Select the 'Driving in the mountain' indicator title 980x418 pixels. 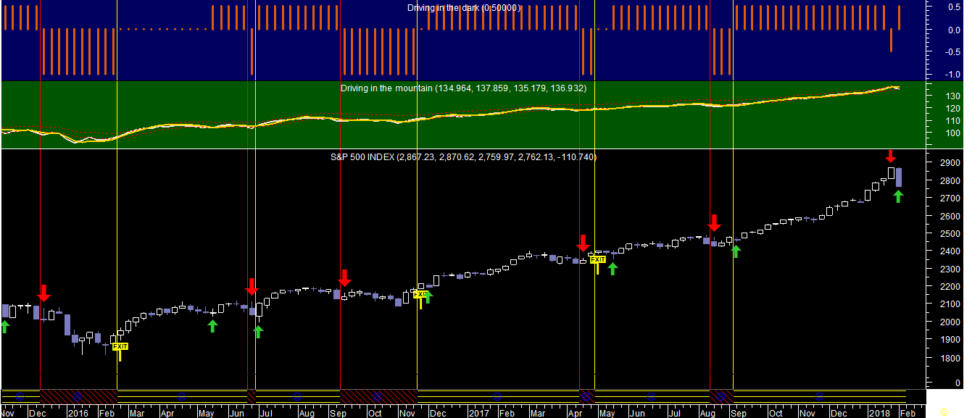463,88
